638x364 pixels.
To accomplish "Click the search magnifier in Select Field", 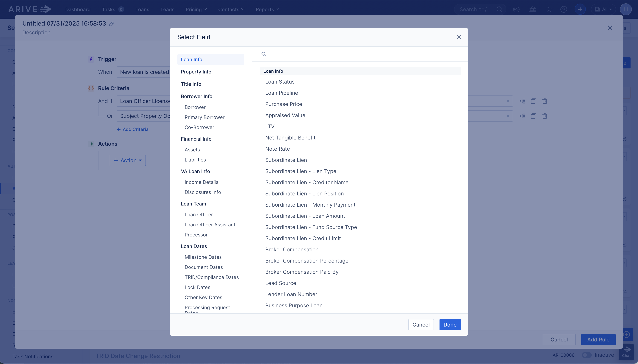I will pyautogui.click(x=264, y=54).
